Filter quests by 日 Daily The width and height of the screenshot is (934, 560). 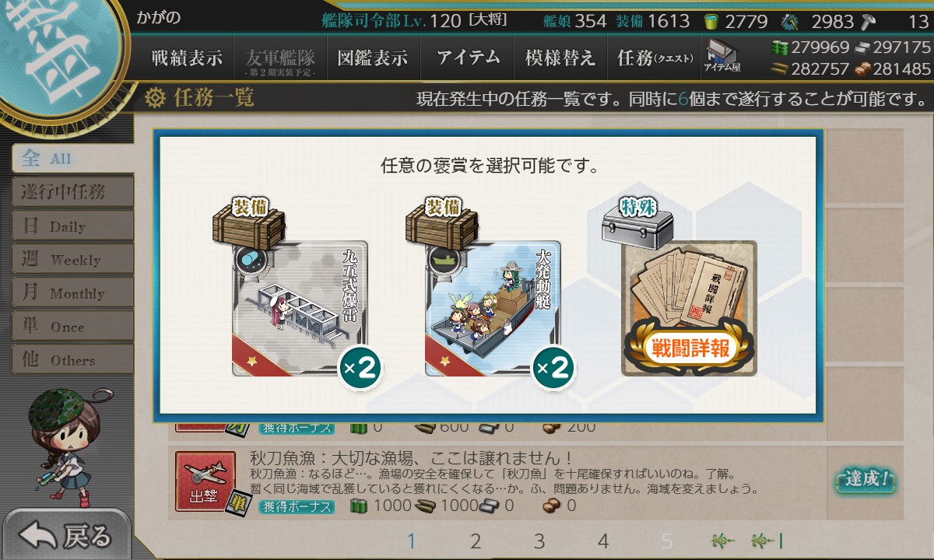click(x=72, y=226)
